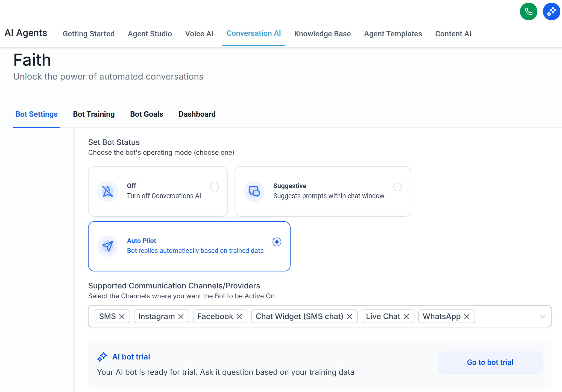562x392 pixels.
Task: Remove the WhatsApp channel tag
Action: click(x=467, y=317)
